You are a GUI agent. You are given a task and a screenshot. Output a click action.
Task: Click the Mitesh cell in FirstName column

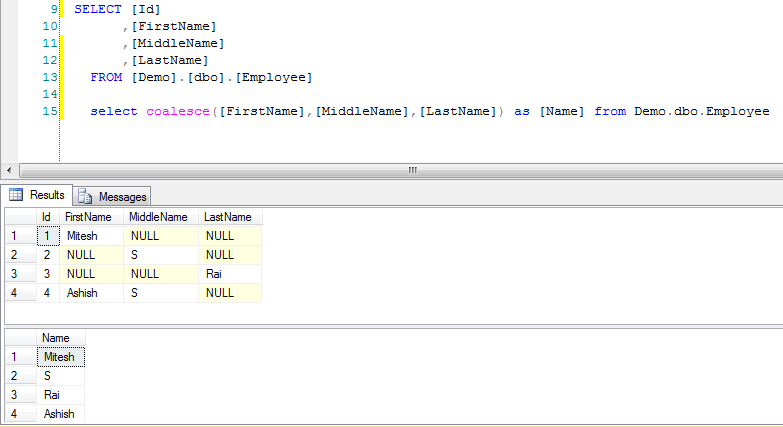[91, 236]
